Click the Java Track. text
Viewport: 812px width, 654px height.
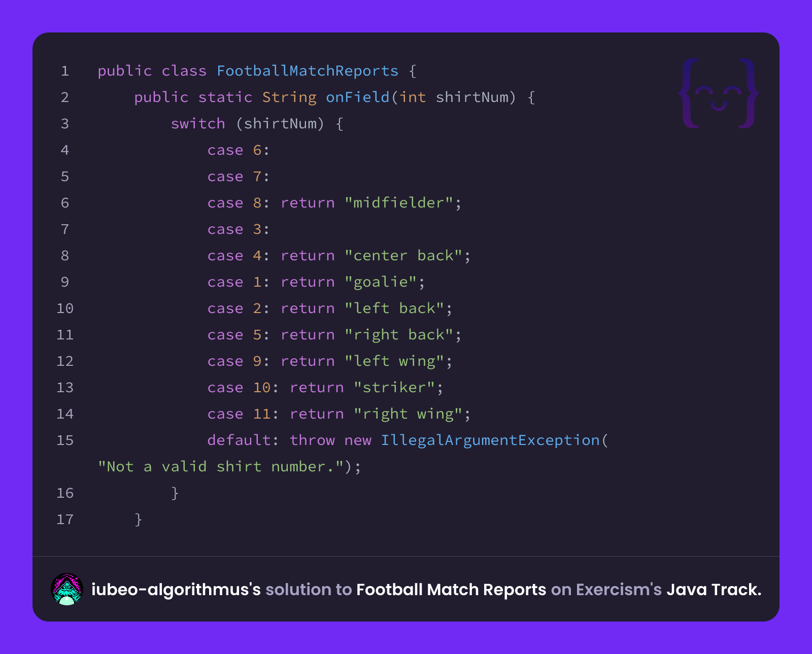[714, 590]
